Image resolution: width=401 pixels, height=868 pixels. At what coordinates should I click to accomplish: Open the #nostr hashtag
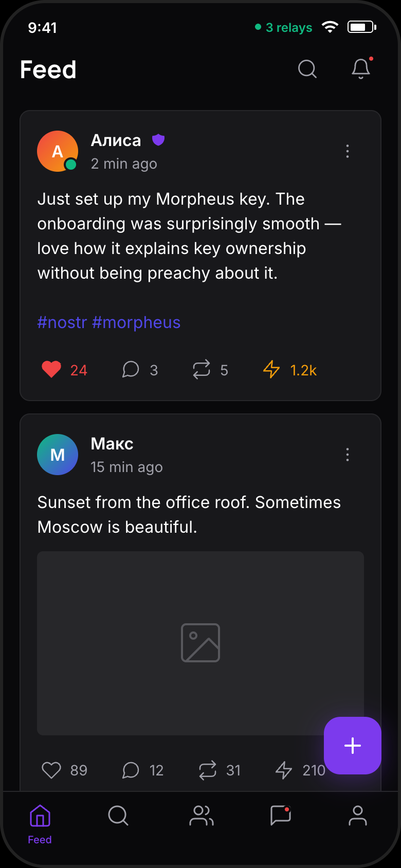pyautogui.click(x=62, y=322)
